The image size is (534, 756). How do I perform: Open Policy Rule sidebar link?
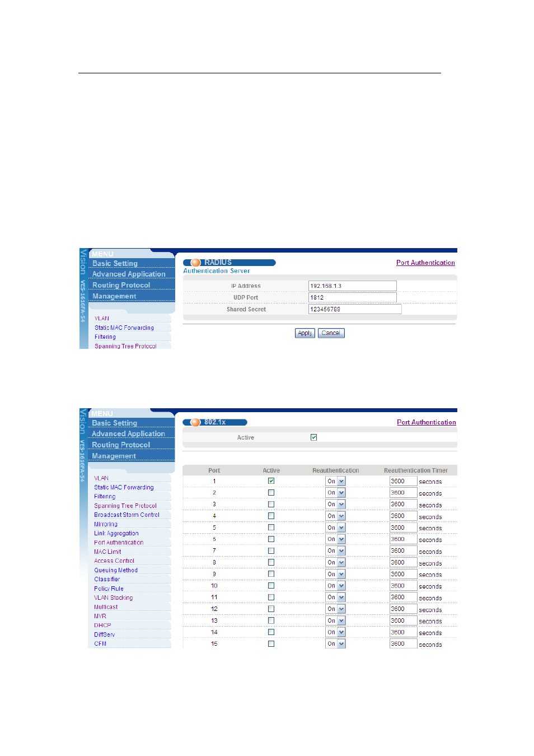click(x=109, y=589)
